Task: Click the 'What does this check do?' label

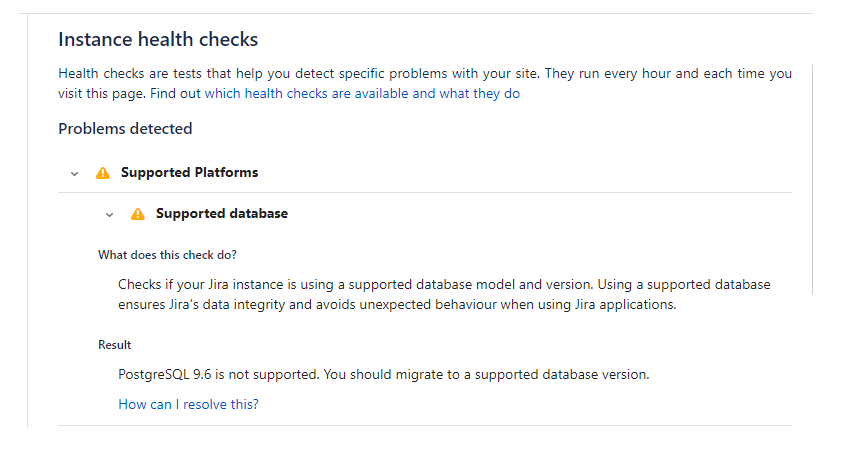Action: 167,255
